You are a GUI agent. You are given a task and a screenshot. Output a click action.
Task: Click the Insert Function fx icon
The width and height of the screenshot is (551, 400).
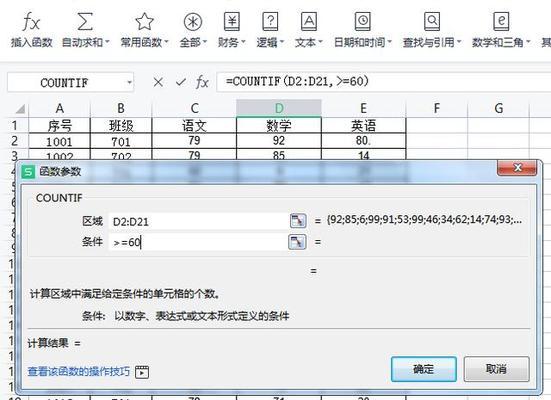point(31,22)
